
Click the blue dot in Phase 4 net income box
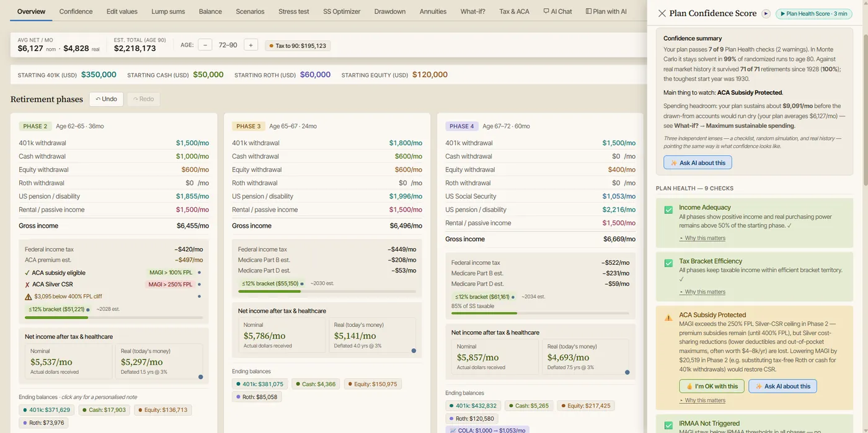click(x=627, y=372)
